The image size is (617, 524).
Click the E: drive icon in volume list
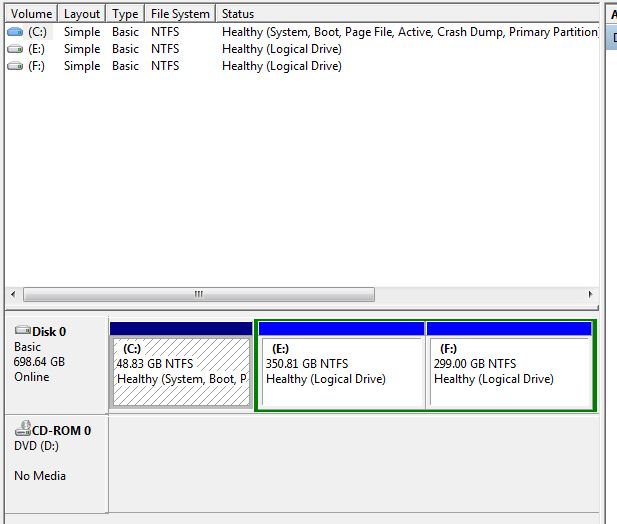(x=15, y=49)
